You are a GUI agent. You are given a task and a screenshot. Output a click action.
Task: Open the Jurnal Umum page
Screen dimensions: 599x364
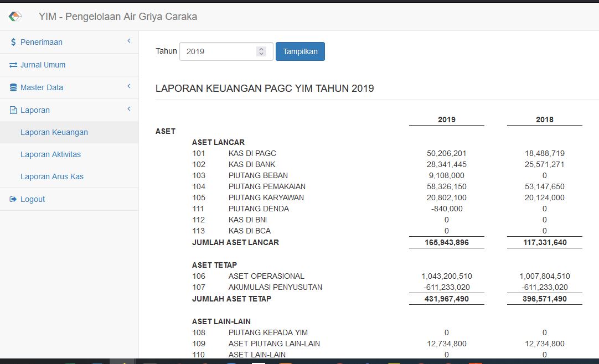click(43, 65)
